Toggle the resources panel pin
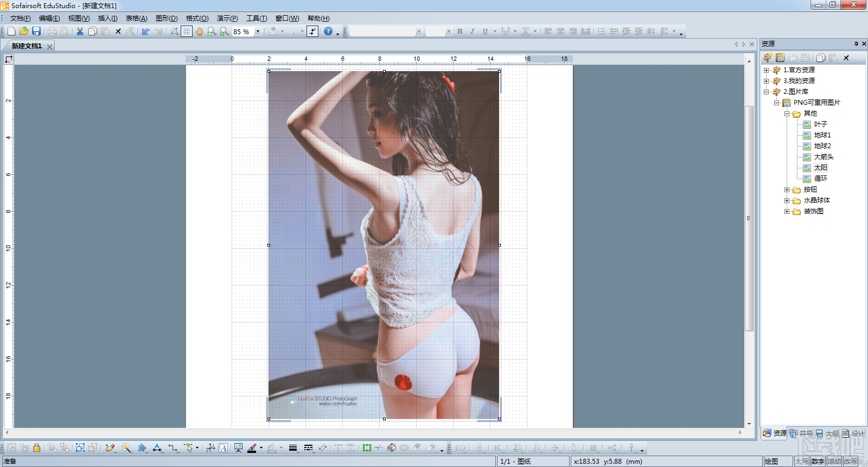Viewport: 868px width, 467px height. point(856,44)
